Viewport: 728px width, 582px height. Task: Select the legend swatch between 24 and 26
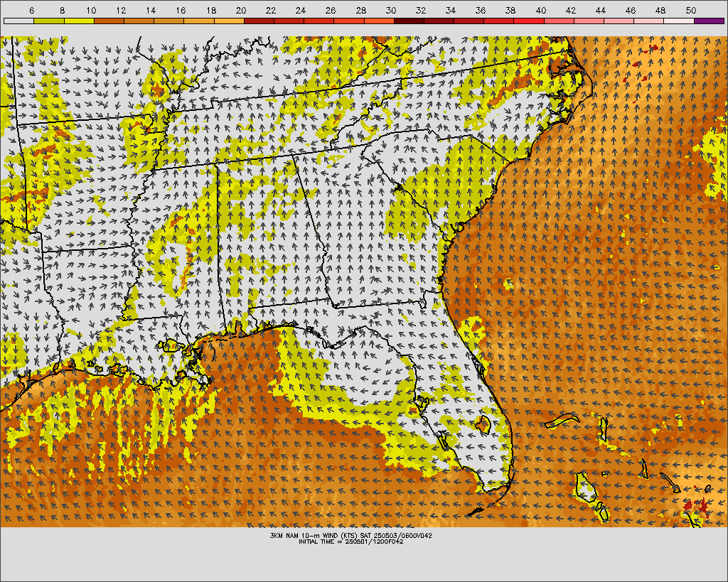point(319,21)
